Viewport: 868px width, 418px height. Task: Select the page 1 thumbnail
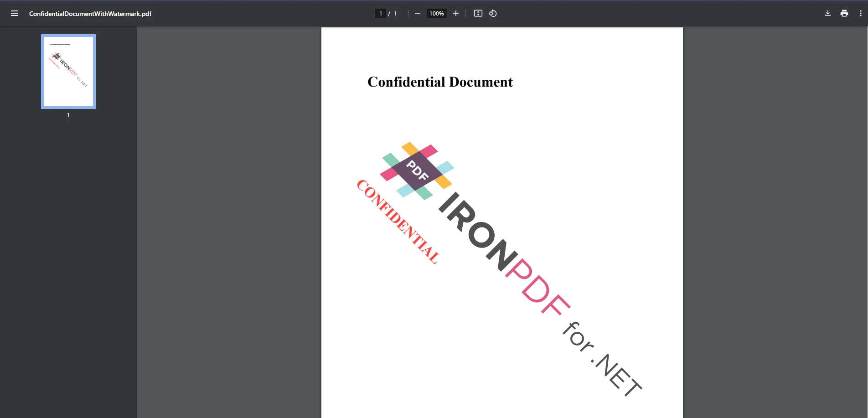pos(68,72)
